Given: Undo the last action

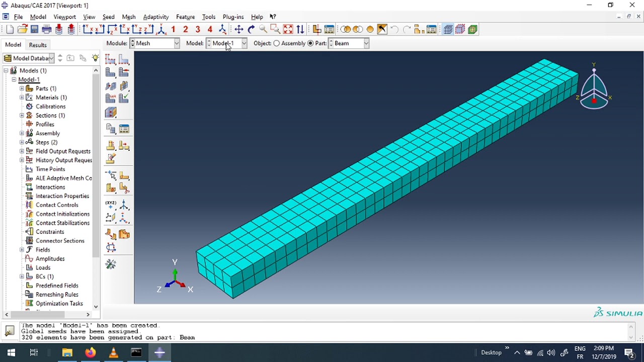Looking at the screenshot, I should click(x=394, y=30).
